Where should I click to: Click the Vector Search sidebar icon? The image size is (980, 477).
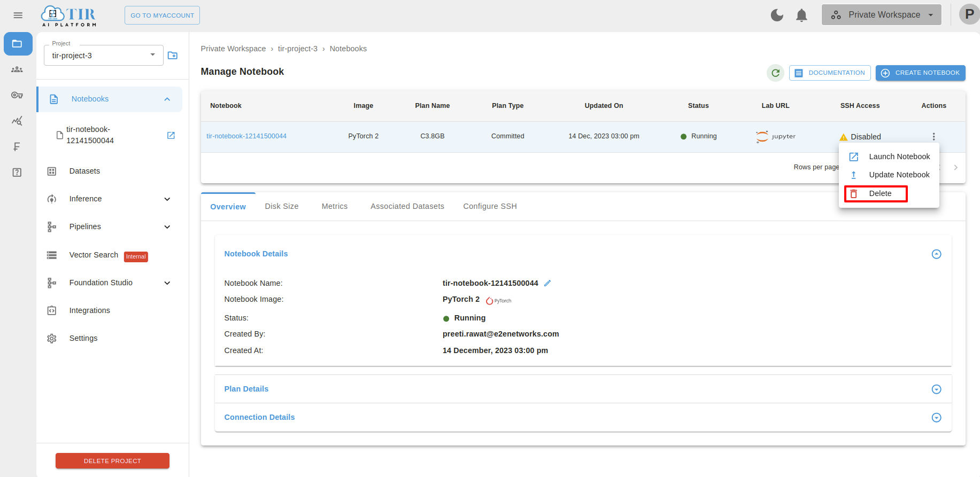(x=52, y=255)
